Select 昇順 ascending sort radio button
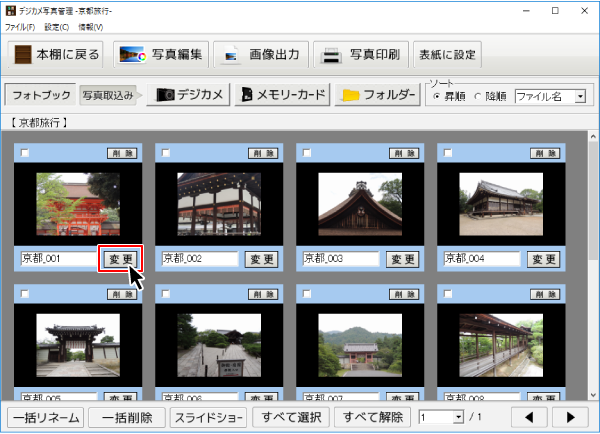Viewport: 600px width, 434px height. (x=436, y=97)
